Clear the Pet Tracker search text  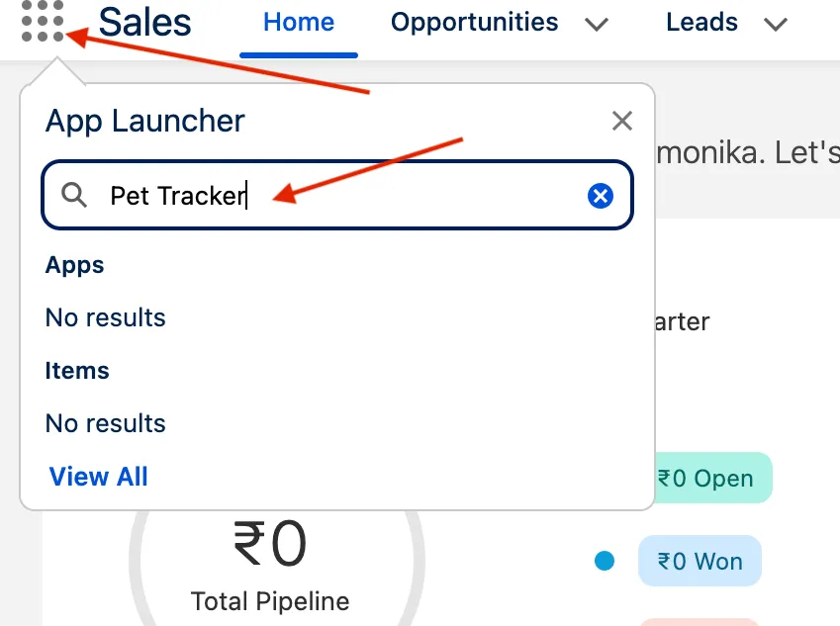(601, 196)
